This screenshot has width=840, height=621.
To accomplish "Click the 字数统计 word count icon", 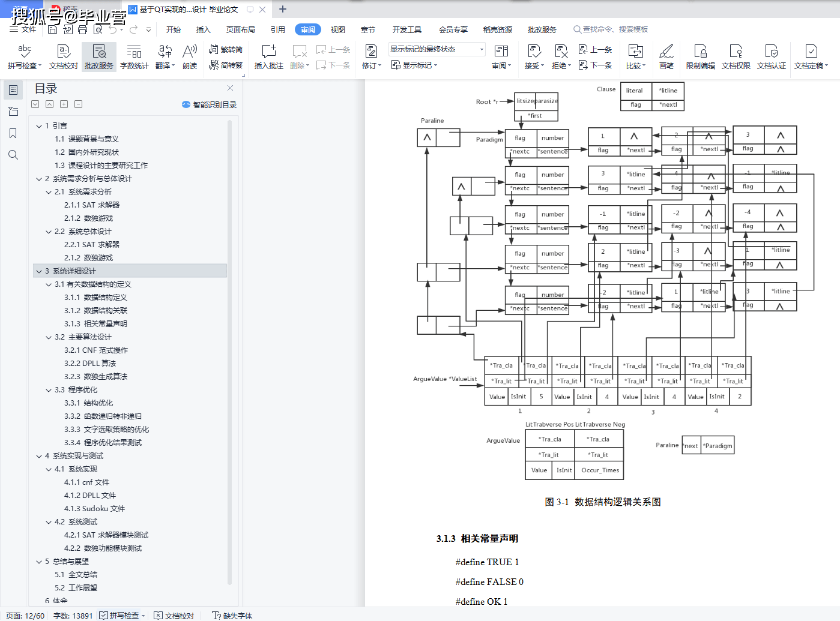I will coord(134,53).
